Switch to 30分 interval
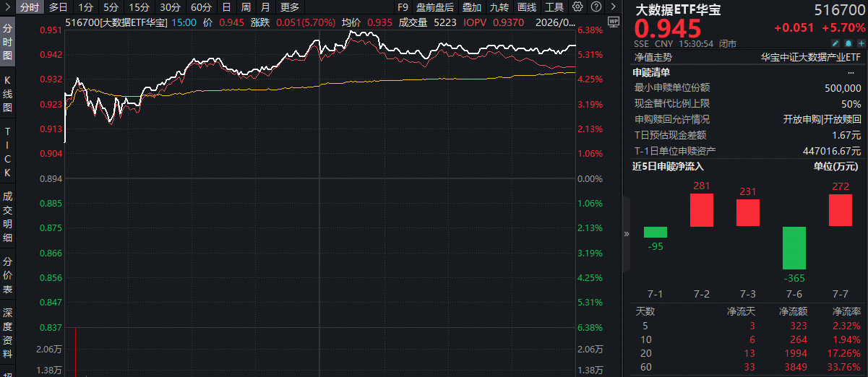 pos(170,7)
